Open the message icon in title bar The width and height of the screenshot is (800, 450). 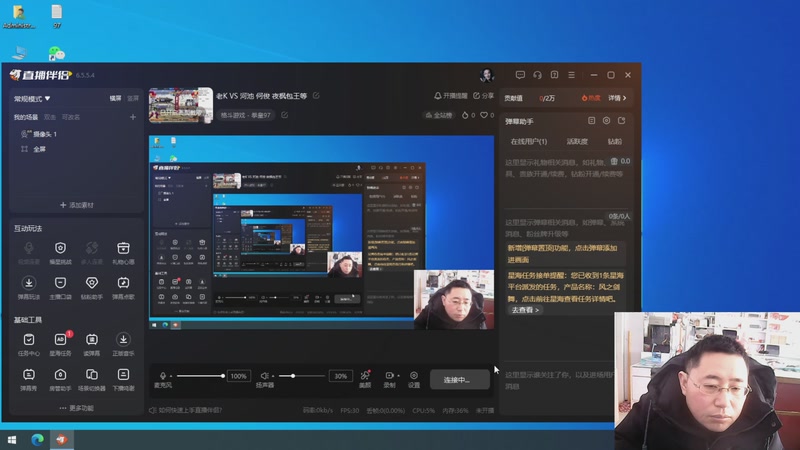(520, 75)
